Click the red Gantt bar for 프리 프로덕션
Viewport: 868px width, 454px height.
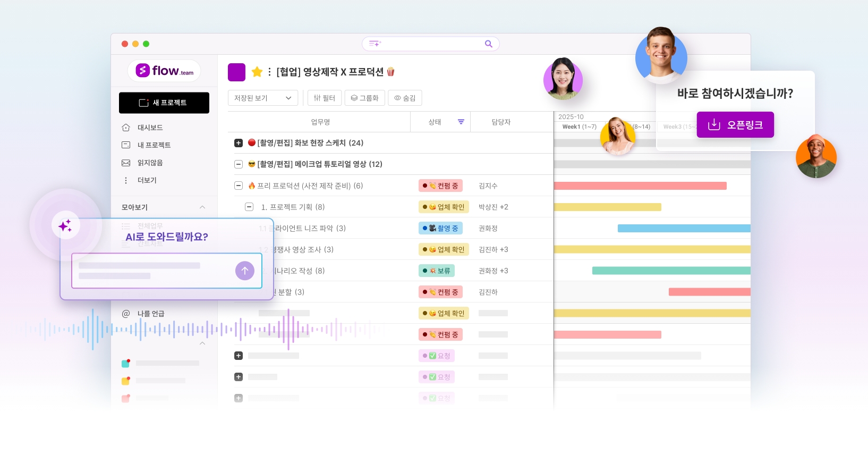(x=640, y=186)
